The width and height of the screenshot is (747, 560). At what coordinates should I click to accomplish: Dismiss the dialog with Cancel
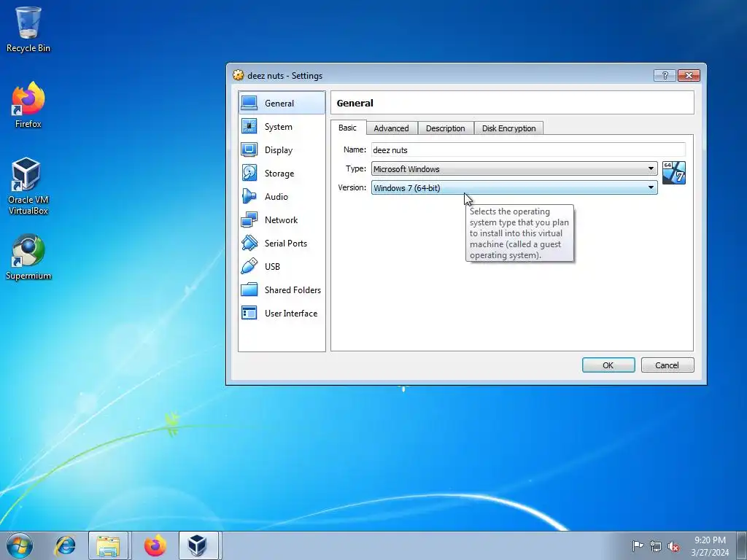pyautogui.click(x=667, y=365)
